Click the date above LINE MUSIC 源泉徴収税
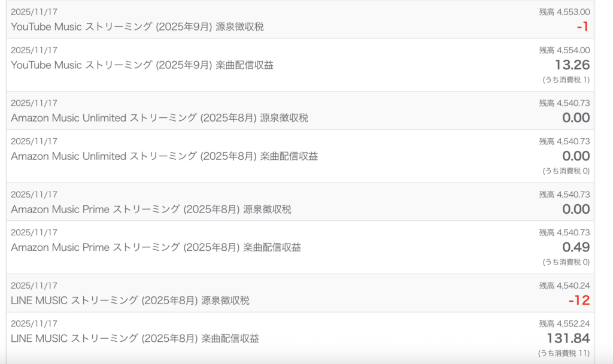This screenshot has height=364, width=613. [x=34, y=286]
